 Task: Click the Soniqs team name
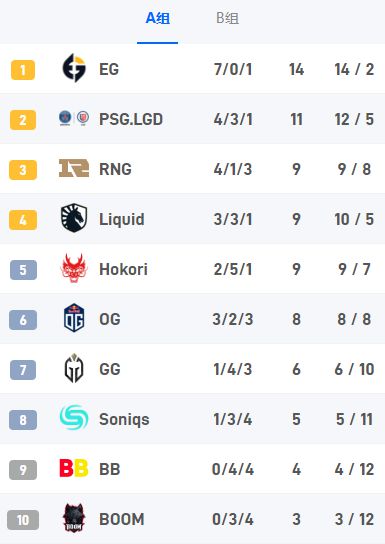124,419
